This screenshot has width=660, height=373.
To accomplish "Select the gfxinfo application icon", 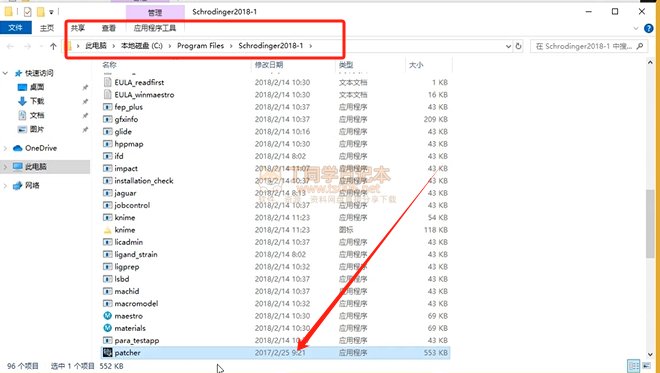I will point(108,119).
